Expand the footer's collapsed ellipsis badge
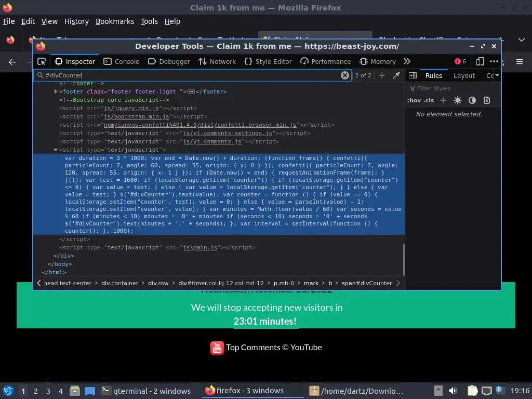 [x=191, y=91]
